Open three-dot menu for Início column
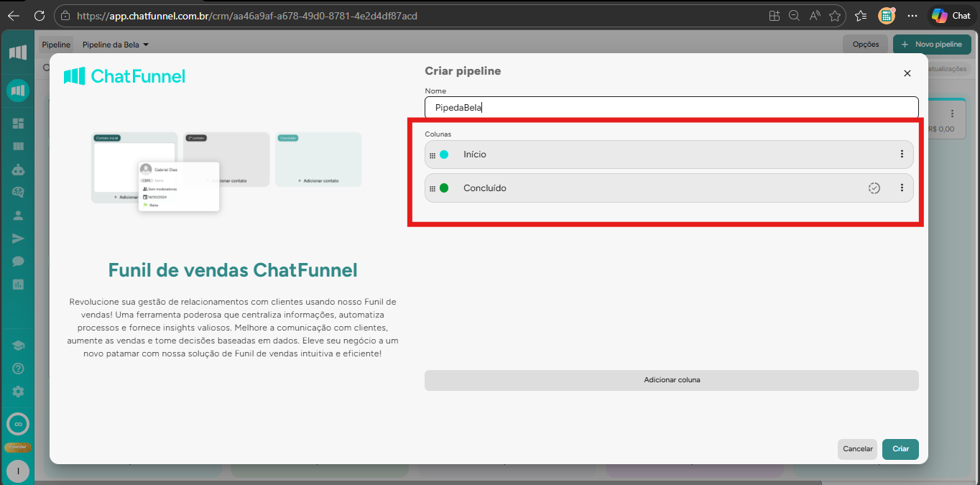 (902, 154)
